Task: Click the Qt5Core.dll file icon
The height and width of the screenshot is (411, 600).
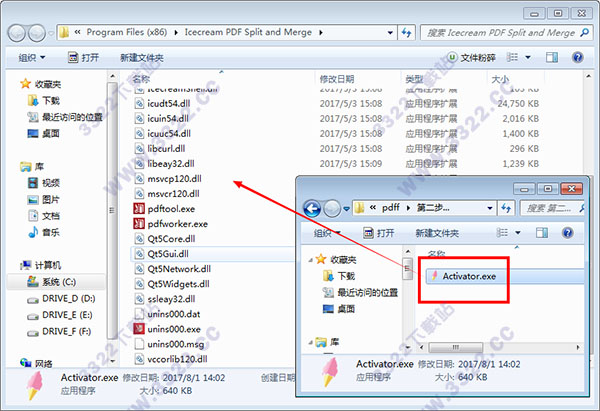Action: coord(139,239)
